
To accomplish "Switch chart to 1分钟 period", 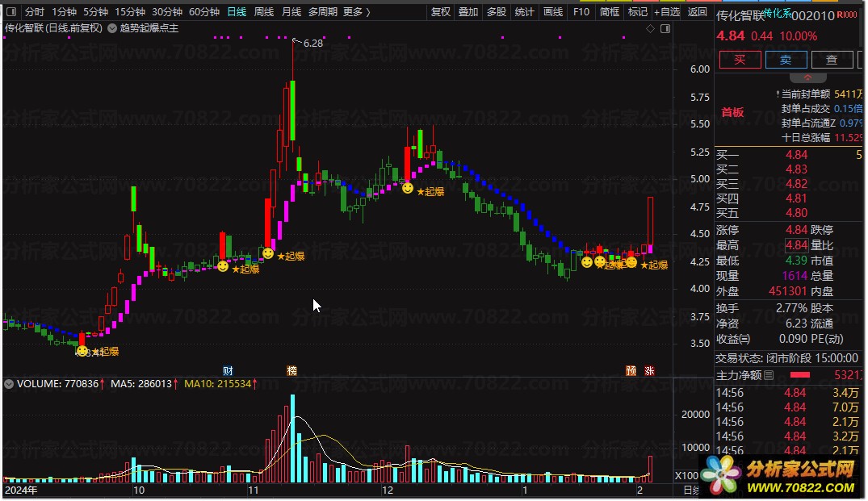I will pos(65,11).
